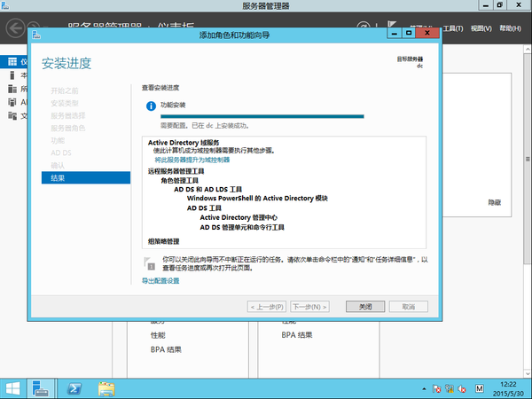The height and width of the screenshot is (399, 532).
Task: Click the blue info icon beside feature installation
Action: click(151, 106)
